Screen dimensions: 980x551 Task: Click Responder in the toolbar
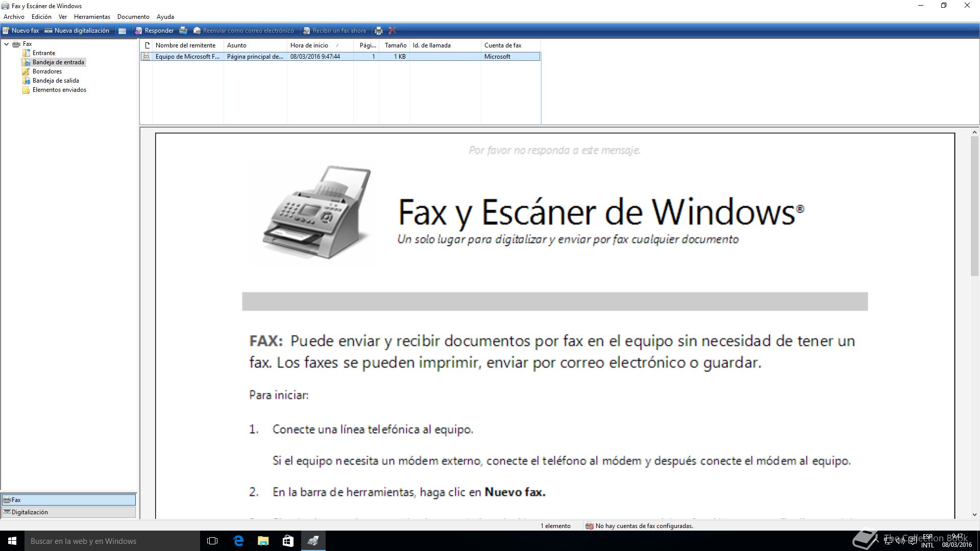pos(154,31)
